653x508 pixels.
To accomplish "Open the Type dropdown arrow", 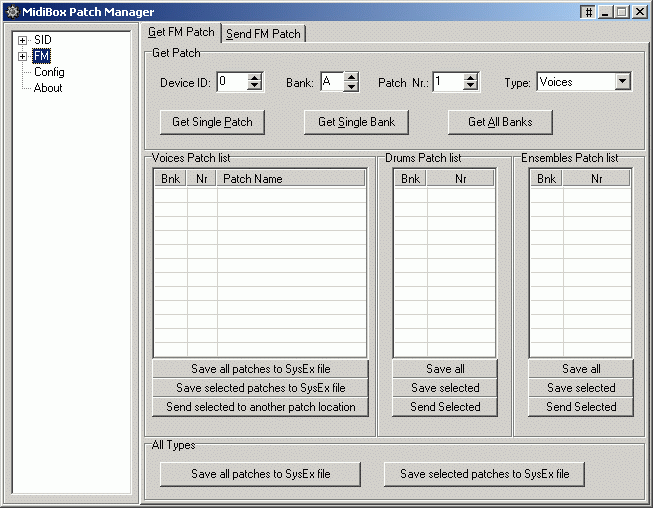I will tap(623, 81).
